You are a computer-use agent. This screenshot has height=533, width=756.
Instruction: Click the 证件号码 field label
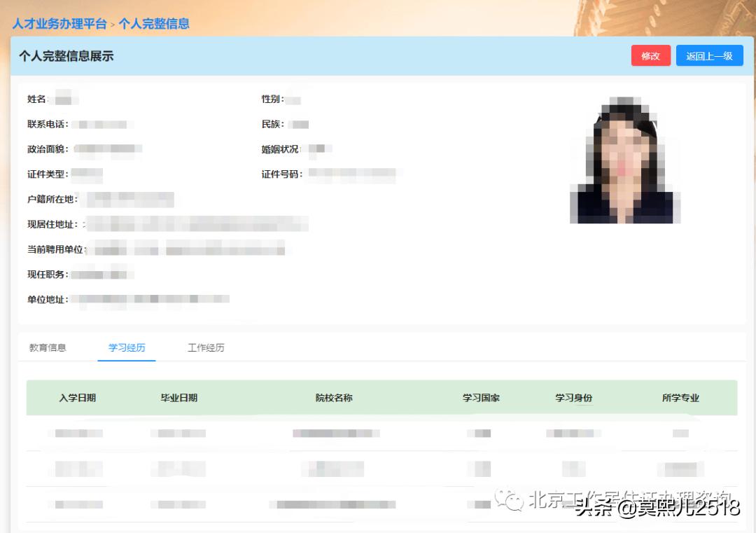281,174
